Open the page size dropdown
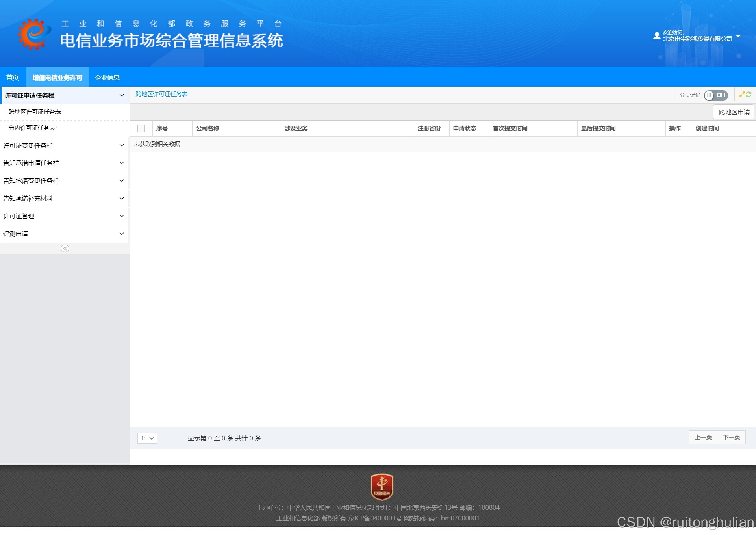This screenshot has width=756, height=535. (x=147, y=438)
